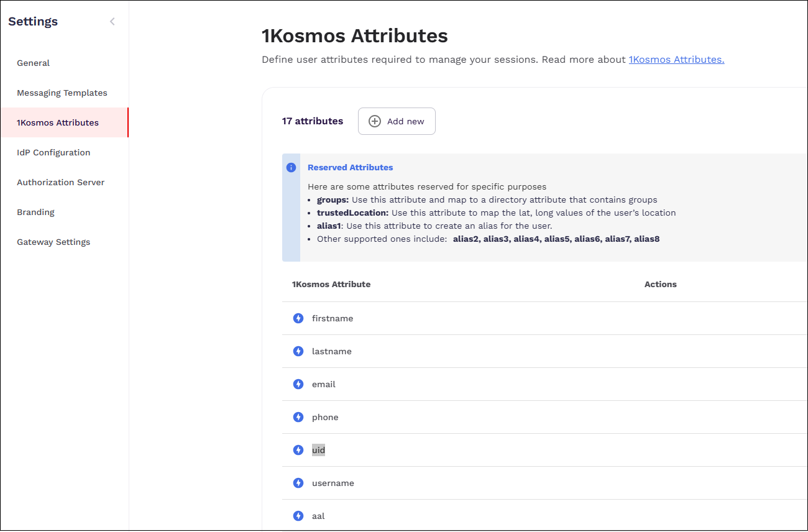Click the Reserved Attributes info icon
The width and height of the screenshot is (808, 532).
tap(291, 168)
